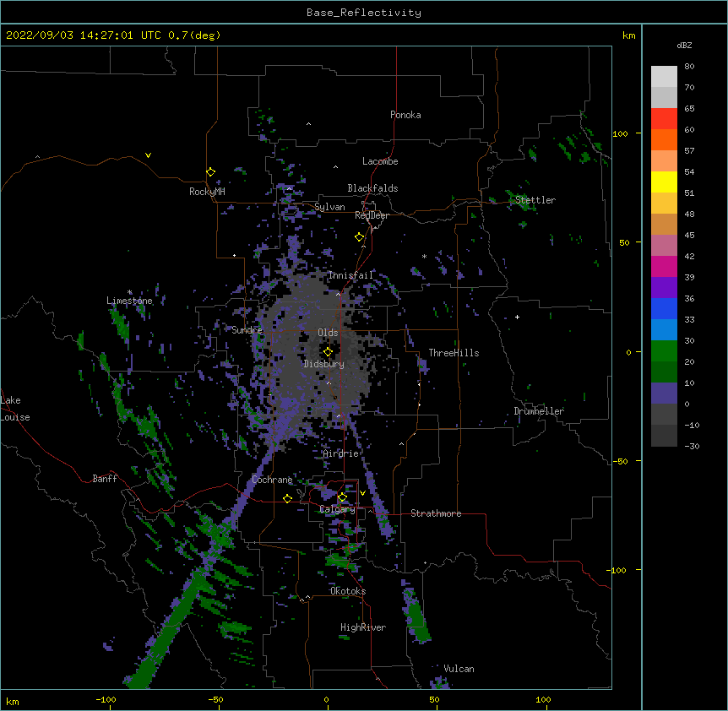Click the Strathmore label
The image size is (728, 711).
pyautogui.click(x=436, y=513)
